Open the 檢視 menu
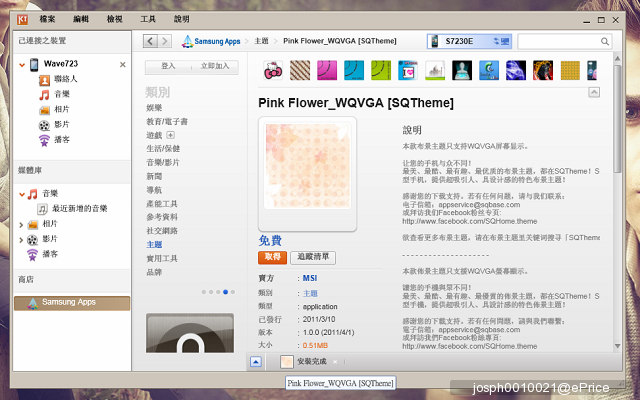The height and width of the screenshot is (400, 640). (115, 19)
